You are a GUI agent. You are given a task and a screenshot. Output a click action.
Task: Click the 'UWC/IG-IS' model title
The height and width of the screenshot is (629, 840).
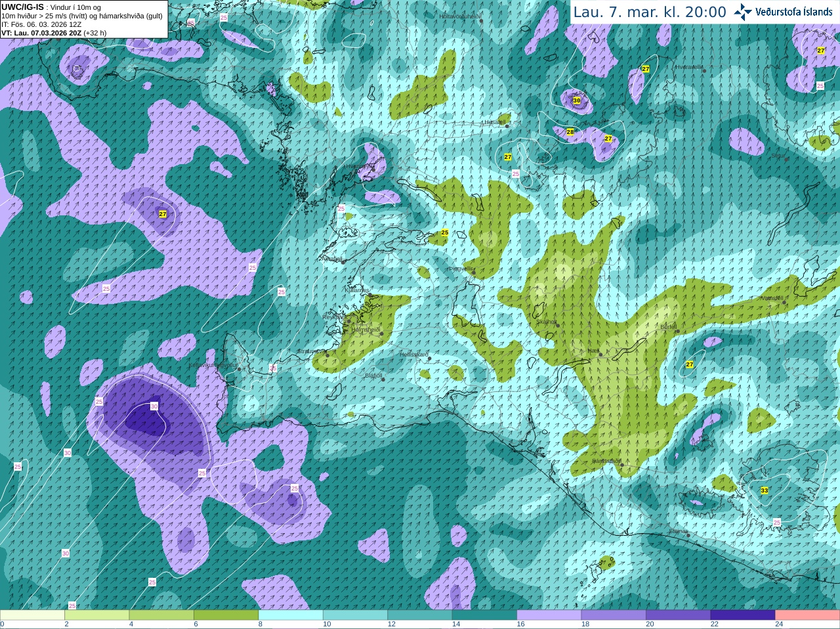tap(23, 7)
